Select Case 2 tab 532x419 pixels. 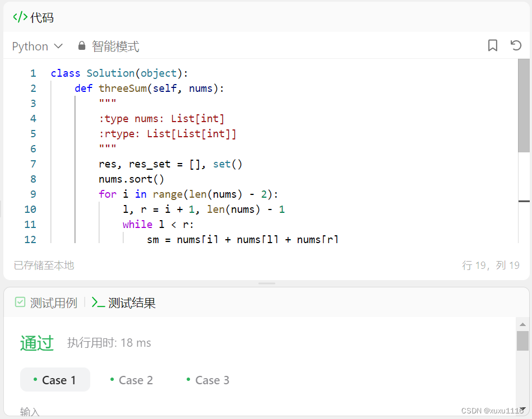132,380
